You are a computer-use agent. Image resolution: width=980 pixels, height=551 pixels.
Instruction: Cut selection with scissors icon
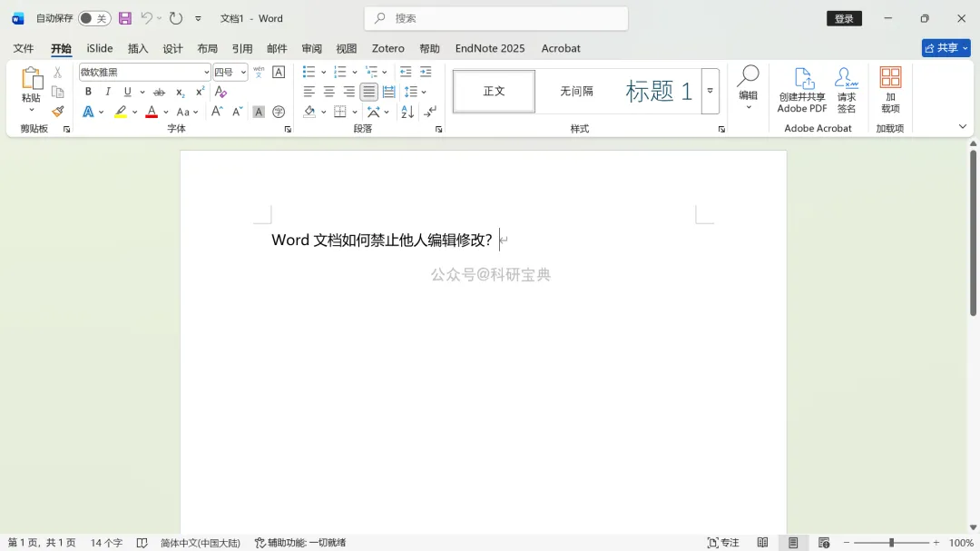[x=57, y=73]
